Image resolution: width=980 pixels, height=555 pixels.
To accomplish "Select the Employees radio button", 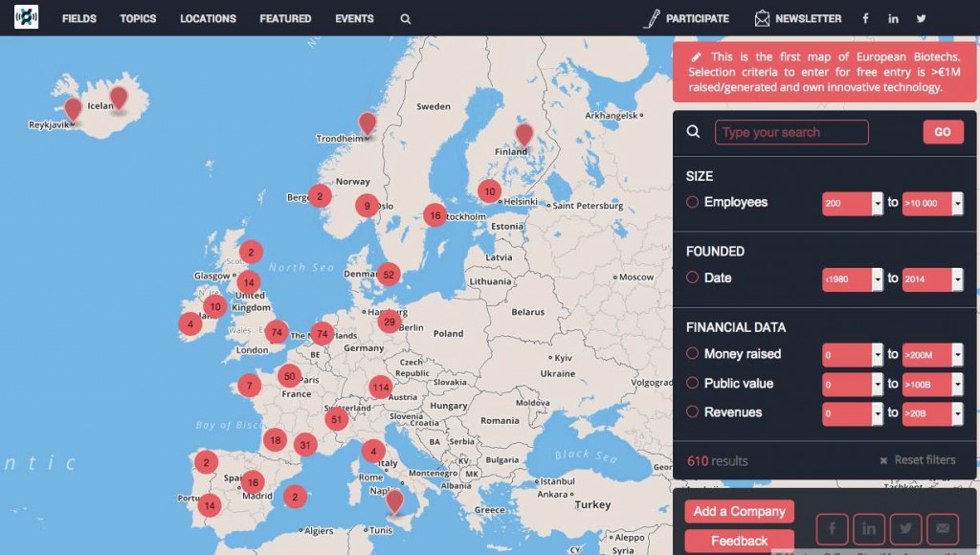I will pos(693,202).
